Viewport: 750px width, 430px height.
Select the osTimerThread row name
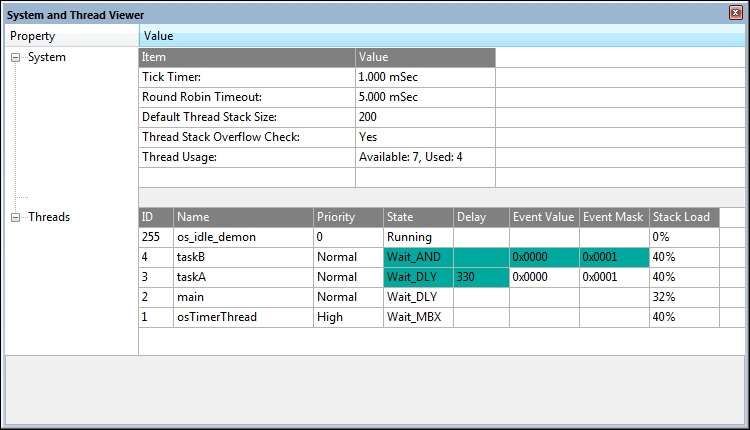point(216,317)
